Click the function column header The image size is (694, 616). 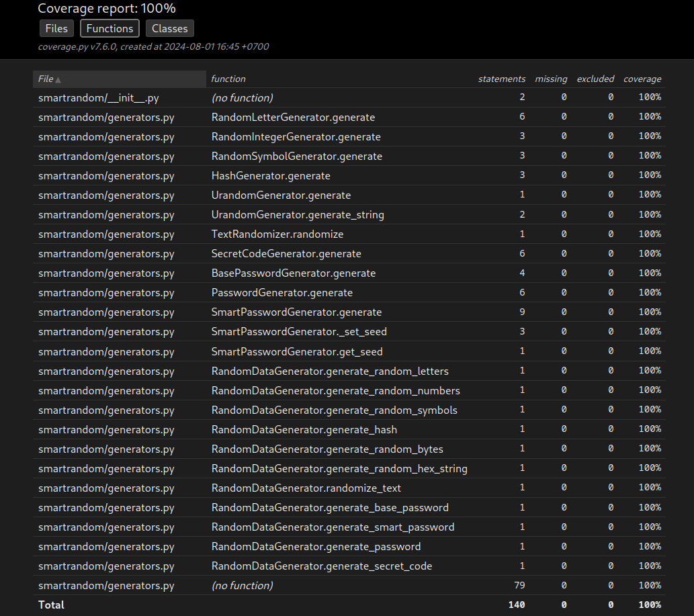click(228, 79)
